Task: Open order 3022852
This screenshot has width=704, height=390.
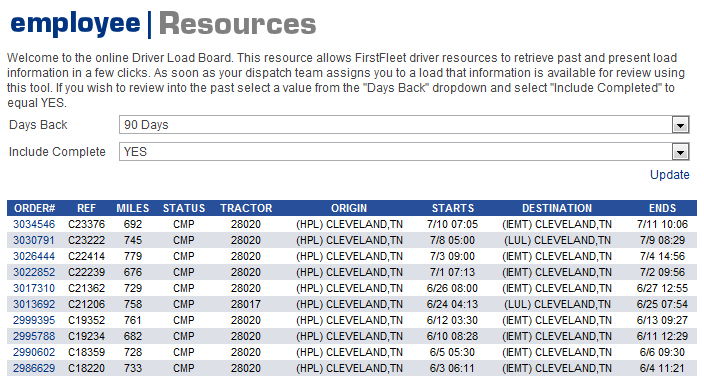Action: coord(34,272)
